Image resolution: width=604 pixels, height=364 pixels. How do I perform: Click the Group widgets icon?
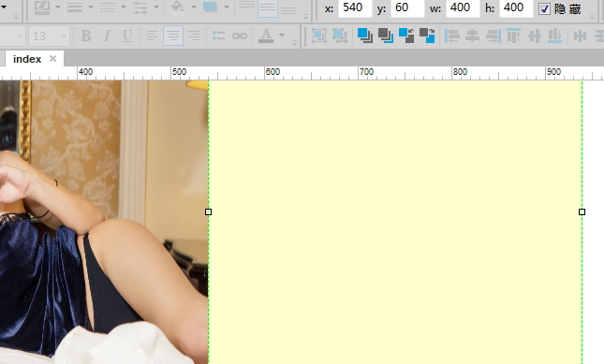(x=319, y=36)
